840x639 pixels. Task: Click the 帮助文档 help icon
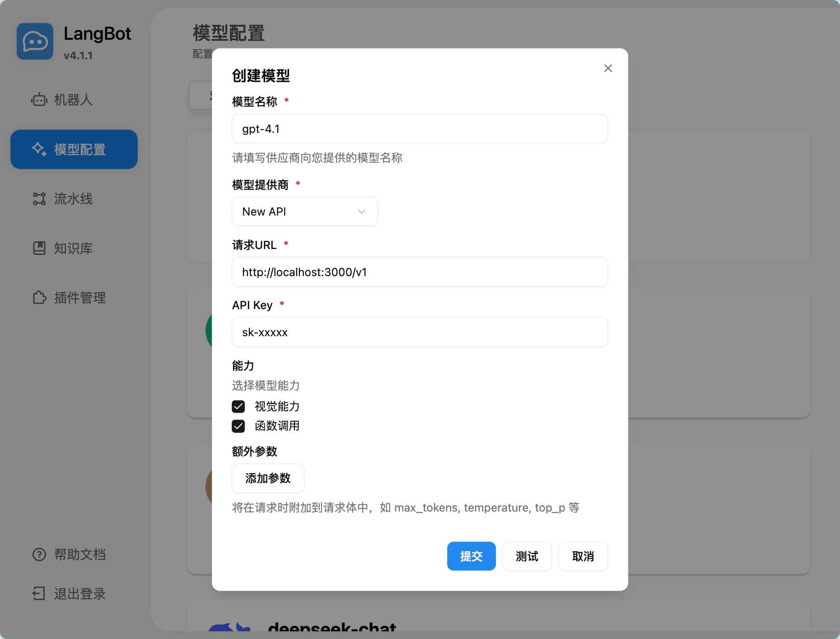point(39,554)
